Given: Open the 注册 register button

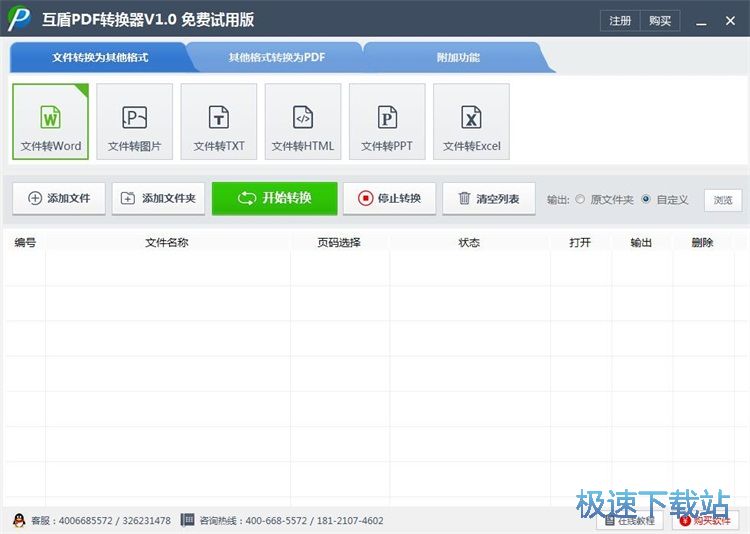Looking at the screenshot, I should 620,21.
